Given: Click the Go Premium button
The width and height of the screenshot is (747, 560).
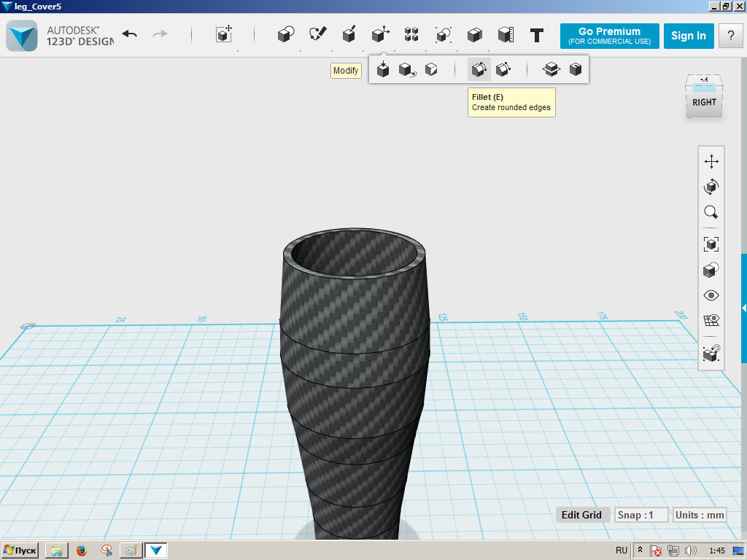Looking at the screenshot, I should (x=609, y=36).
